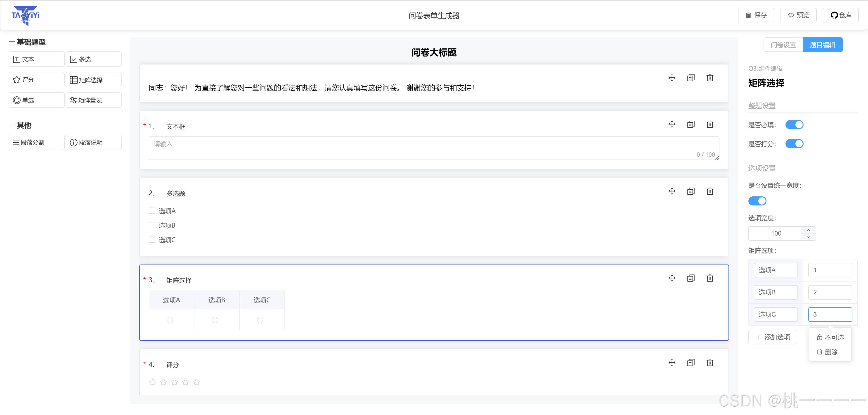Delete the intro paragraph with trash icon
868x415 pixels.
click(710, 78)
